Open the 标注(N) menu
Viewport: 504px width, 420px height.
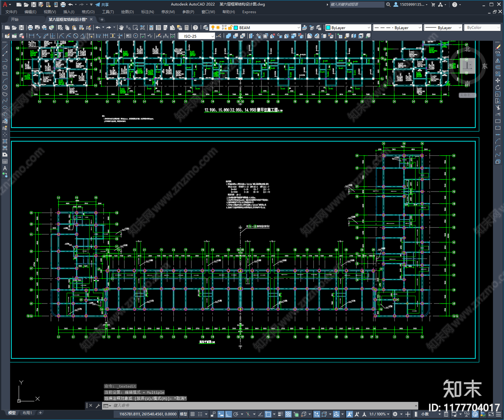(x=147, y=12)
